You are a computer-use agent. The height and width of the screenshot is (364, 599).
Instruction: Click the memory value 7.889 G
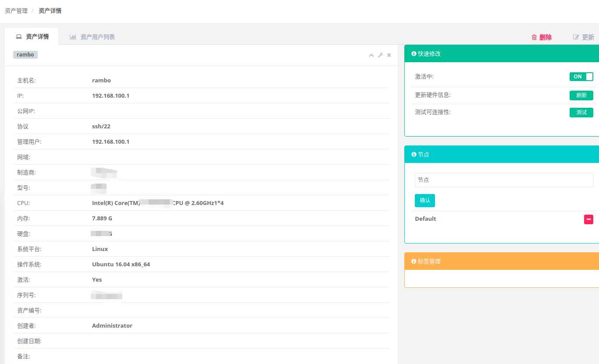click(102, 218)
